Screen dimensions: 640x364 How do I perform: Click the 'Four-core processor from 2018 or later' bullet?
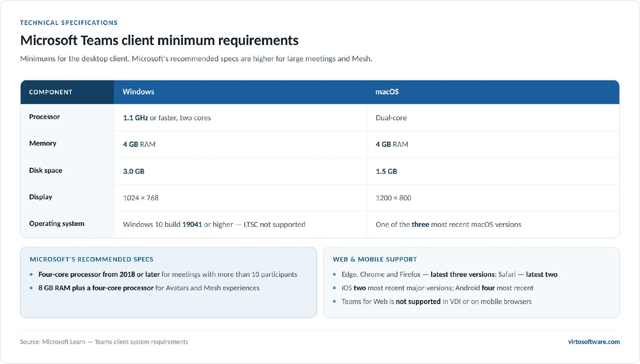pyautogui.click(x=168, y=274)
